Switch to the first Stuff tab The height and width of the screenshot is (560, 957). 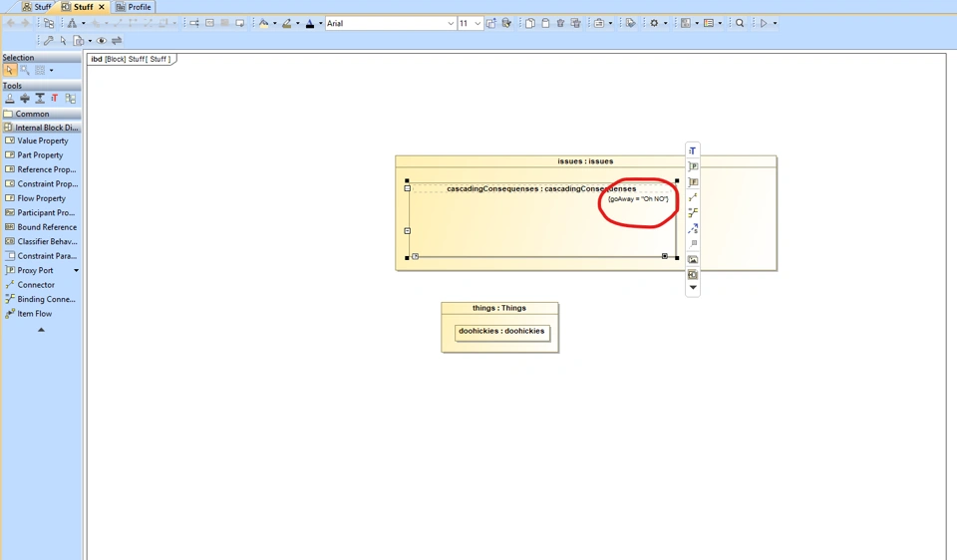click(x=37, y=7)
